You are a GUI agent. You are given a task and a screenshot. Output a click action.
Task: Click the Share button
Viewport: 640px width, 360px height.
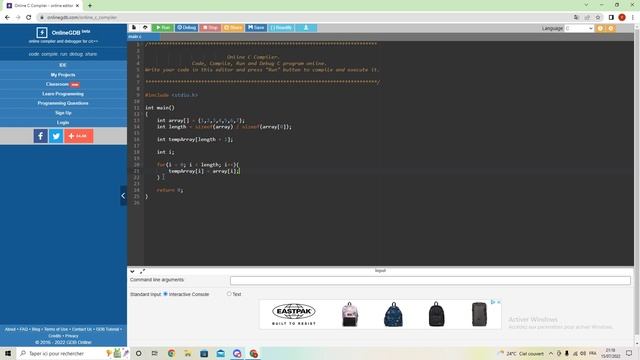click(x=233, y=28)
